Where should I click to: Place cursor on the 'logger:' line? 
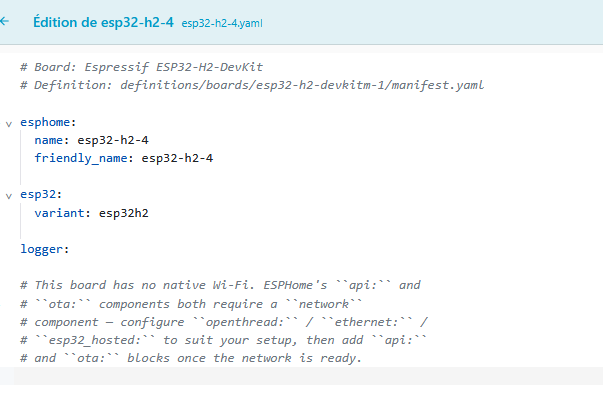pyautogui.click(x=45, y=249)
